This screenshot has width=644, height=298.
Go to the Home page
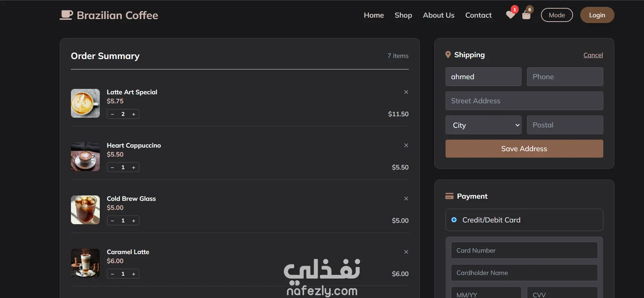click(x=374, y=15)
